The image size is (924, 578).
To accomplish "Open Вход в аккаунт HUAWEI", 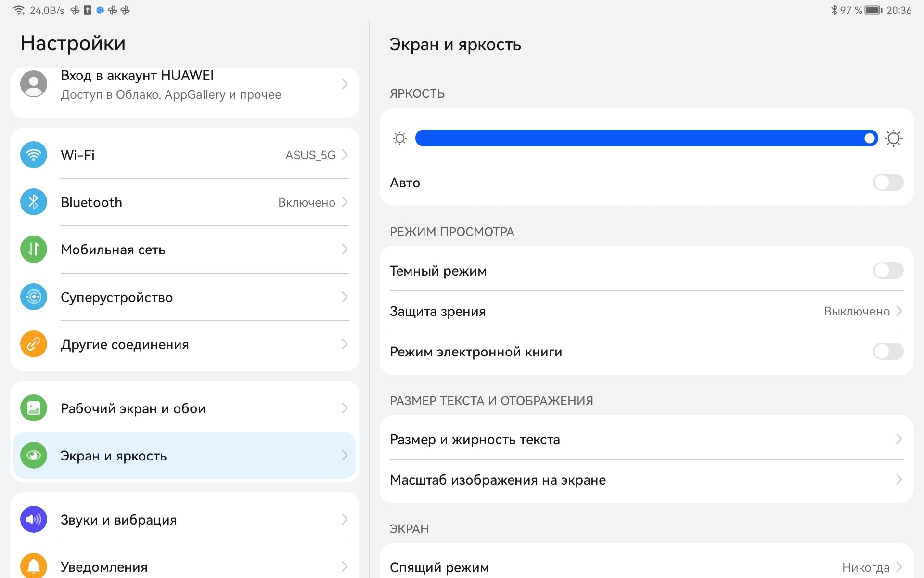I will coord(185,85).
